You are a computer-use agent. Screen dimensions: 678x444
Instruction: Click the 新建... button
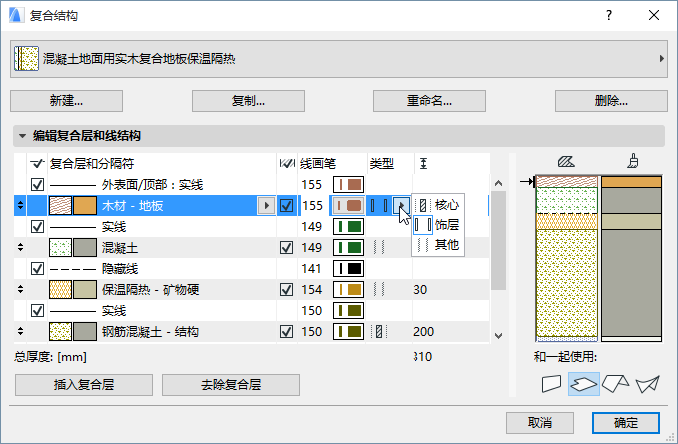67,101
